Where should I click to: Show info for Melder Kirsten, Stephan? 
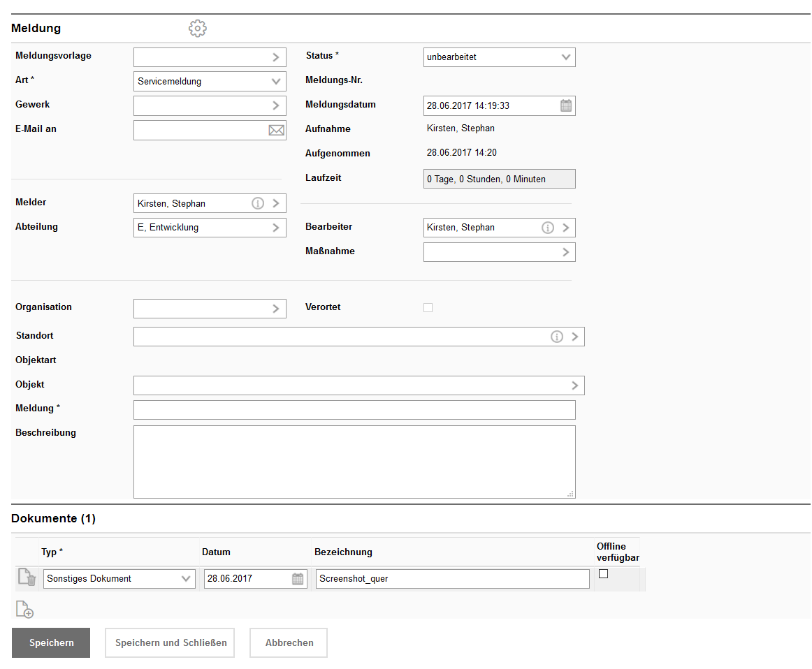(258, 203)
